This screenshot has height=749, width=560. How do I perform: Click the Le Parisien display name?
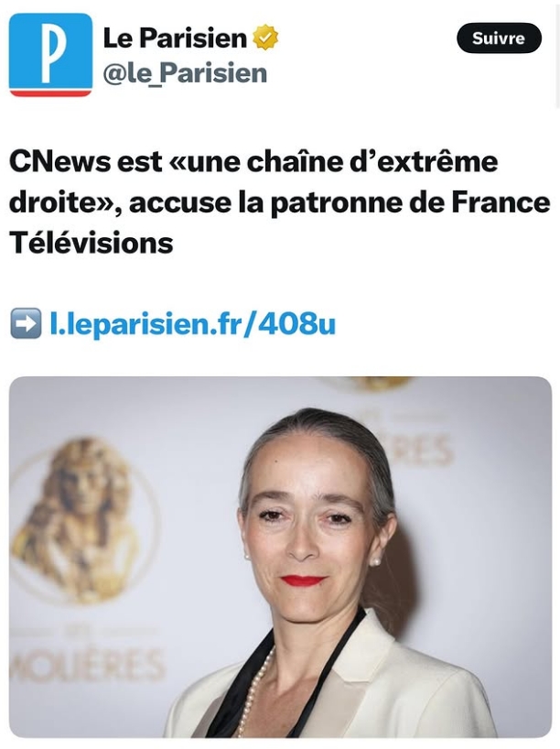(175, 38)
